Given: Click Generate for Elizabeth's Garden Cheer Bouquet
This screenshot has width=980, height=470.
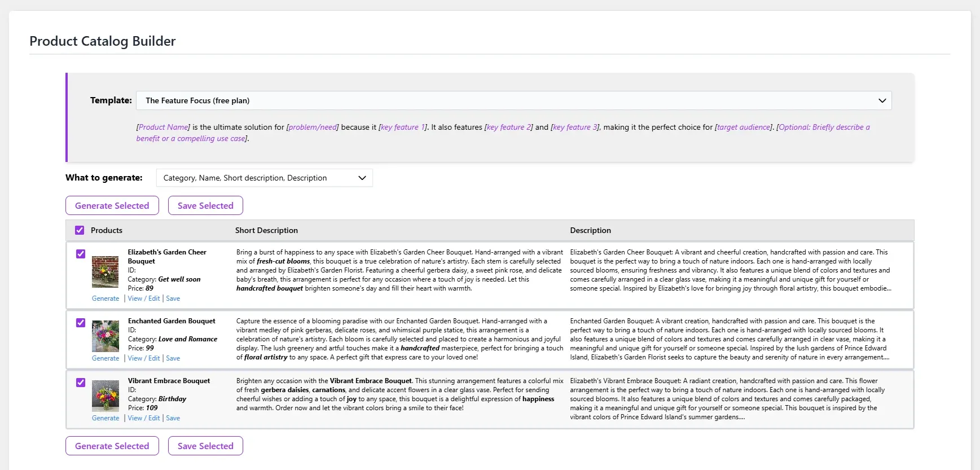Looking at the screenshot, I should click(x=106, y=298).
